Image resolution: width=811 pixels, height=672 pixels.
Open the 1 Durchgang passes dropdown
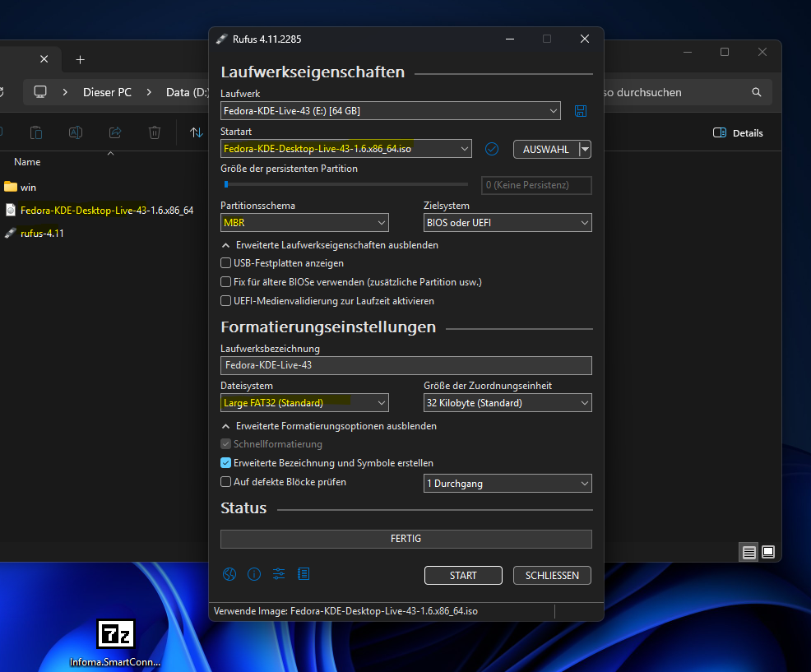507,484
